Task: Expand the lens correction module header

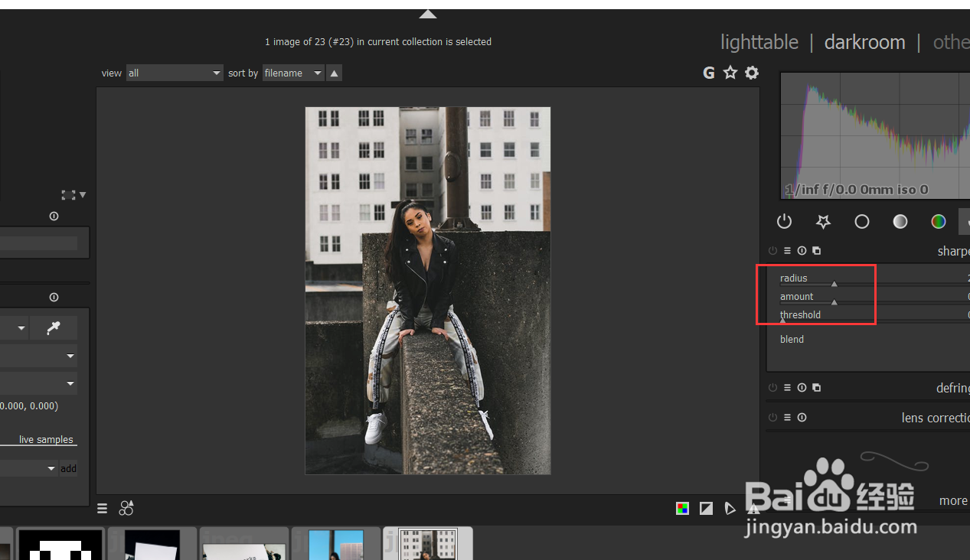Action: [x=936, y=418]
